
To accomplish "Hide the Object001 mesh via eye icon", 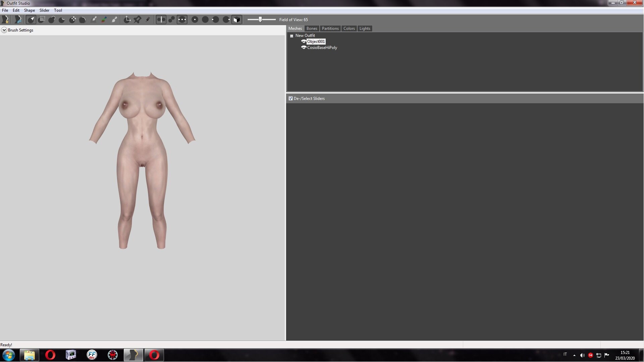I will [x=304, y=42].
